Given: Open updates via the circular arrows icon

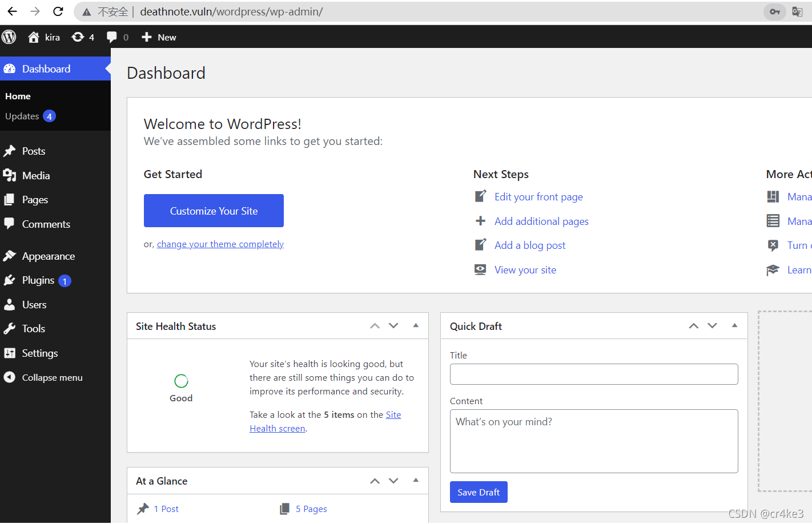Looking at the screenshot, I should tap(78, 37).
